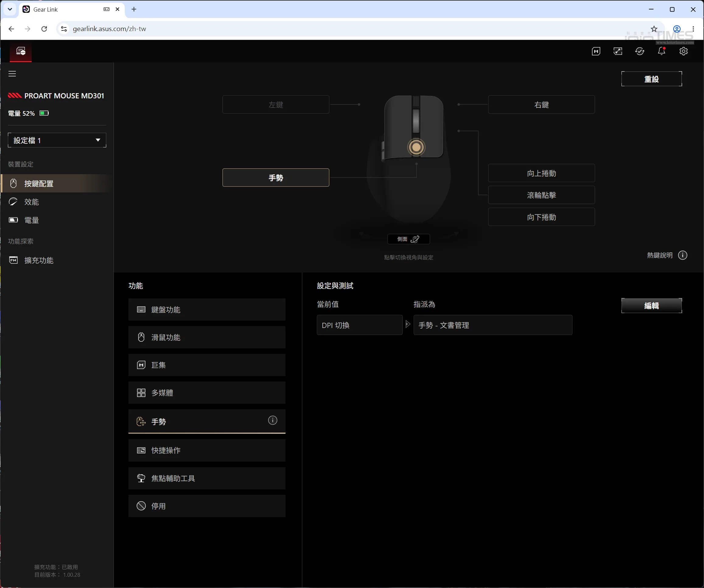Viewport: 704px width, 588px height.
Task: Open a new browser tab
Action: coord(134,9)
